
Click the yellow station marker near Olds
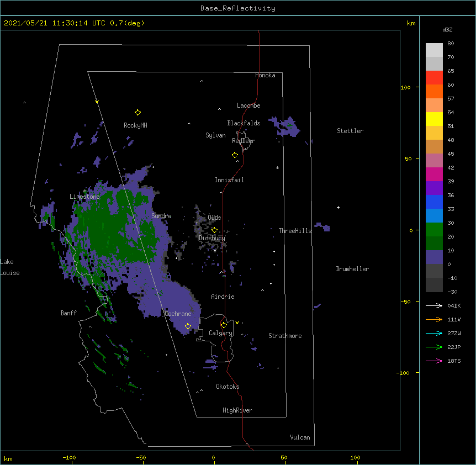click(x=214, y=230)
